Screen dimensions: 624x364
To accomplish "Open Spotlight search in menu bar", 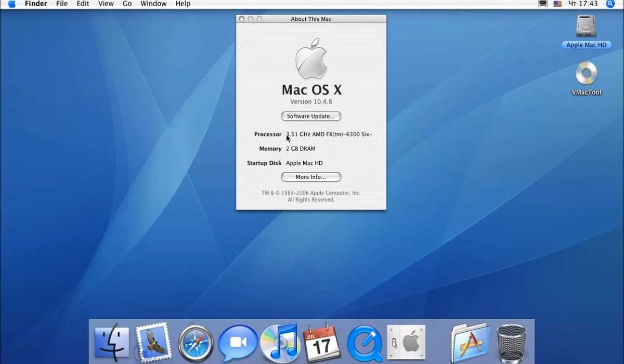I will coord(610,4).
